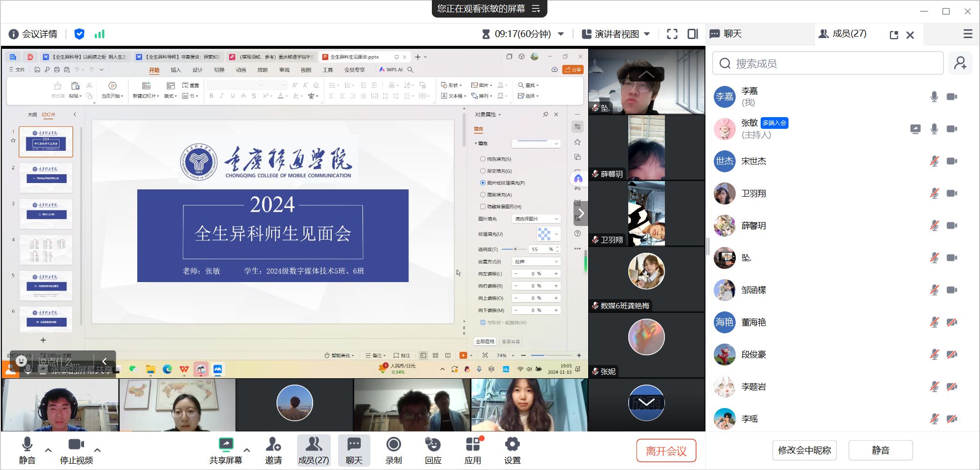
Task: Open the 会议详情 meeting info
Action: 33,34
